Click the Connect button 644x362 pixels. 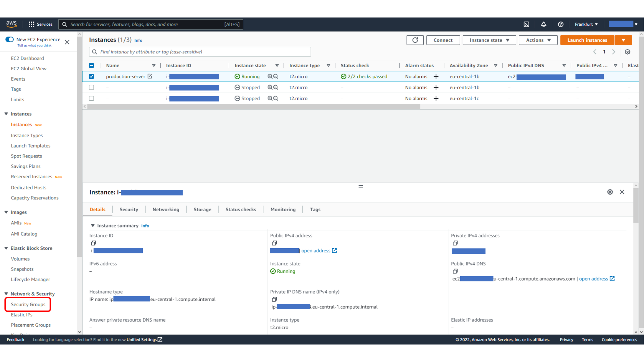point(443,40)
